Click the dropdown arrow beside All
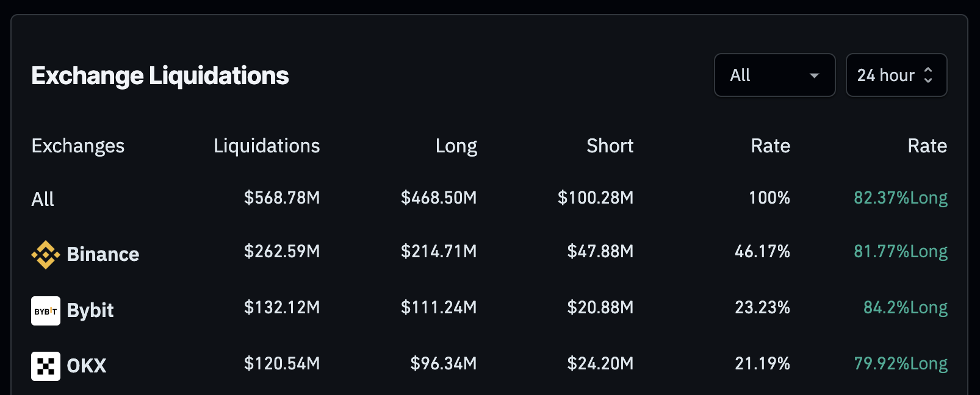Viewport: 980px width, 395px height. tap(814, 76)
